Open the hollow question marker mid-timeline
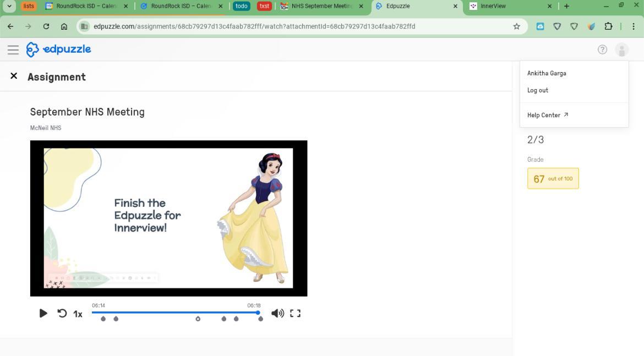The height and width of the screenshot is (356, 644). [198, 319]
